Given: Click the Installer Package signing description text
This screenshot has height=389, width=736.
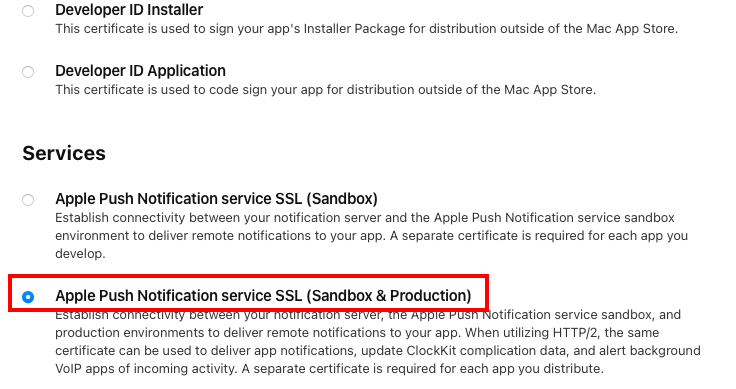Looking at the screenshot, I should (x=367, y=29).
